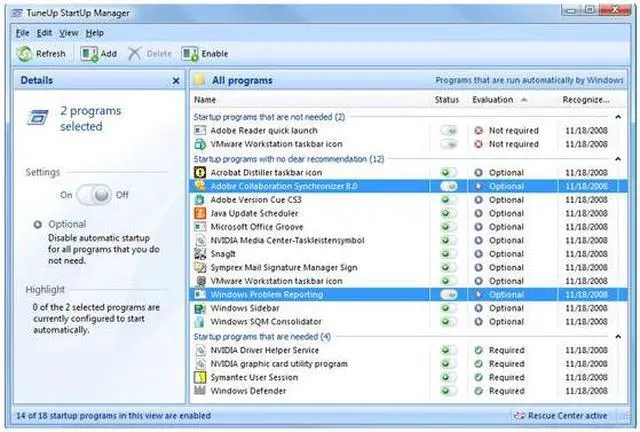Image resolution: width=640 pixels, height=432 pixels.
Task: Open the View menu
Action: point(69,33)
